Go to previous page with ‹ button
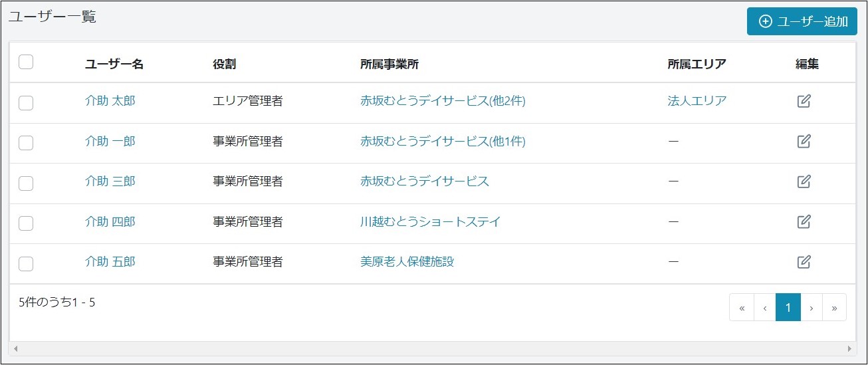This screenshot has height=365, width=868. (x=764, y=307)
